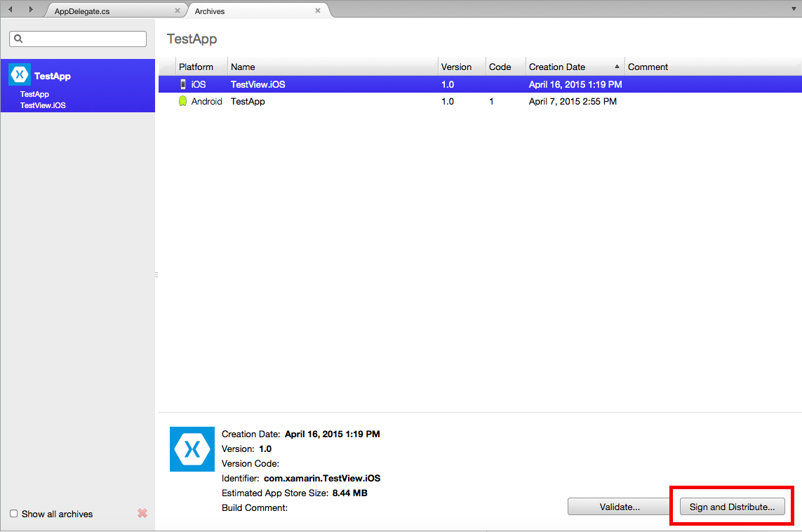Click the Android robot icon in list

182,101
